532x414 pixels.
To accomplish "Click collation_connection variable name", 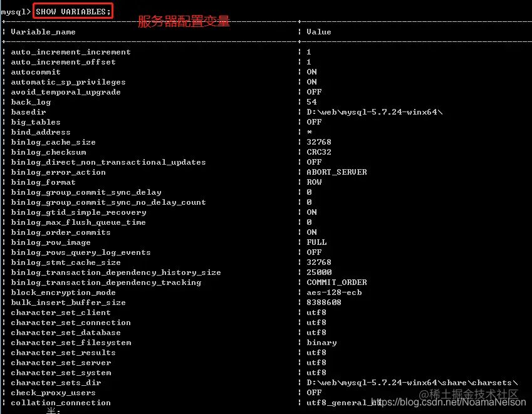I will 61,403.
